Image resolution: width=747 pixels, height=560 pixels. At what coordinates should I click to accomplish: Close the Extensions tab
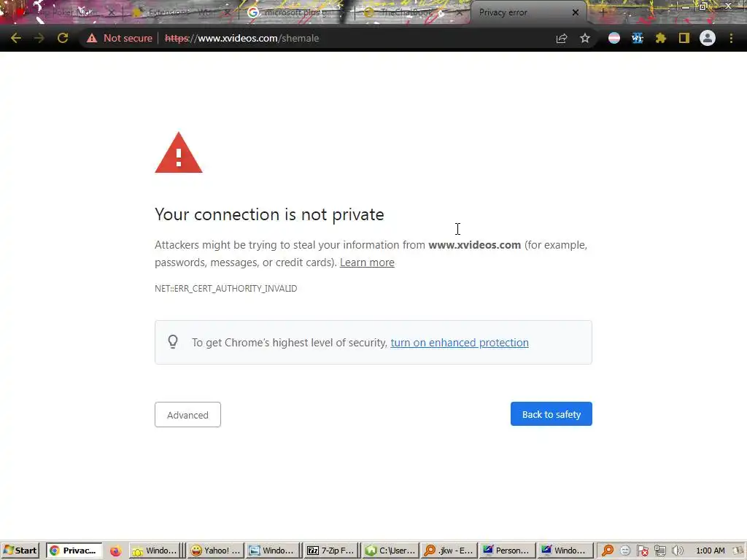228,12
